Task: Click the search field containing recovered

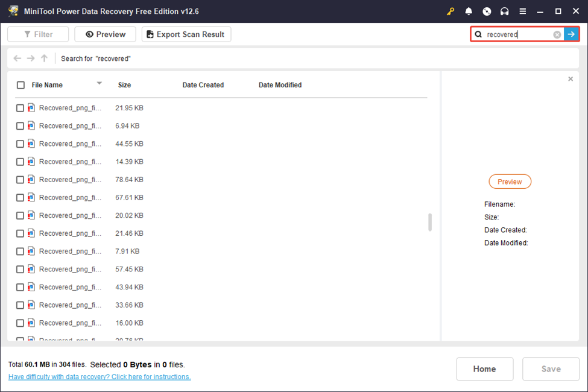Action: pyautogui.click(x=519, y=34)
